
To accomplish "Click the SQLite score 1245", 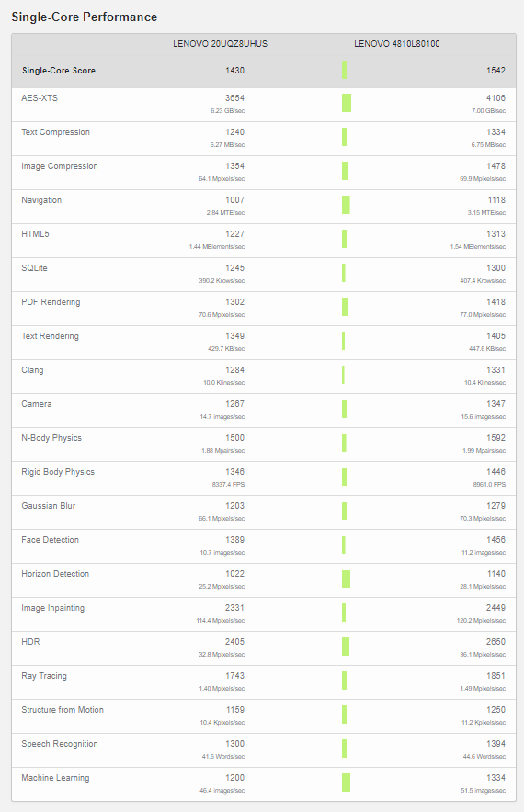I will click(x=234, y=268).
